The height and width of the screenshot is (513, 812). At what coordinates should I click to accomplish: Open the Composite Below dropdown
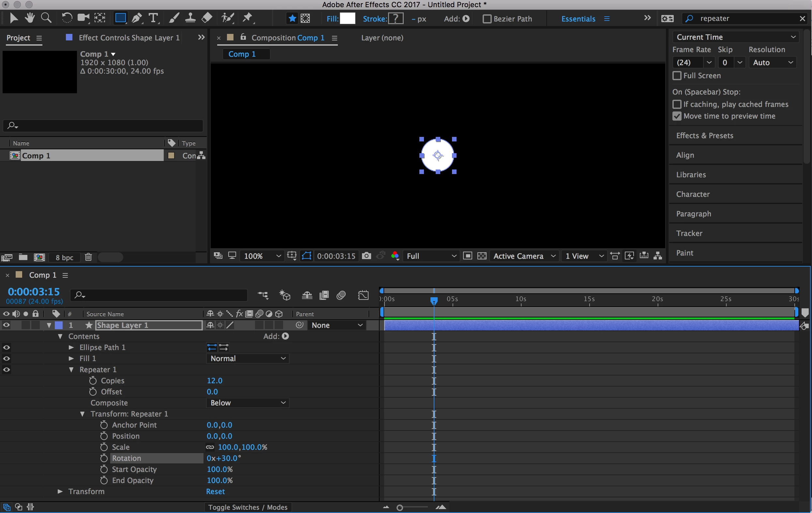(x=248, y=403)
